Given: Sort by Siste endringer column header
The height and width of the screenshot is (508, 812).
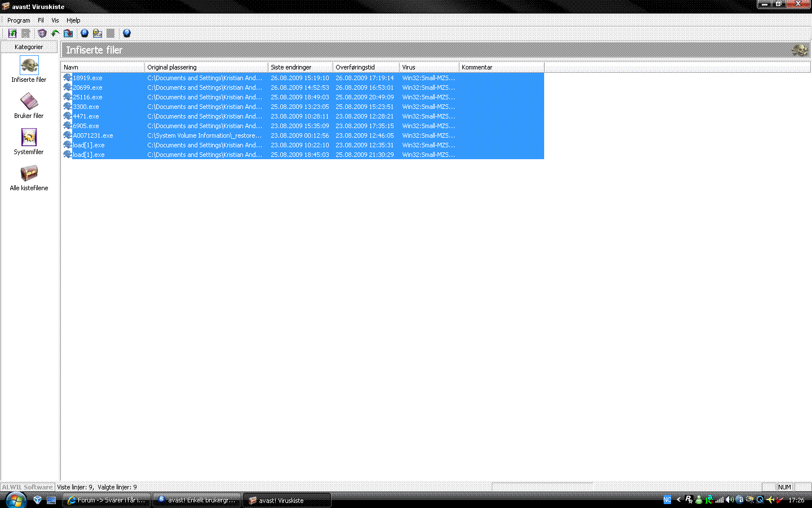Looking at the screenshot, I should click(301, 67).
